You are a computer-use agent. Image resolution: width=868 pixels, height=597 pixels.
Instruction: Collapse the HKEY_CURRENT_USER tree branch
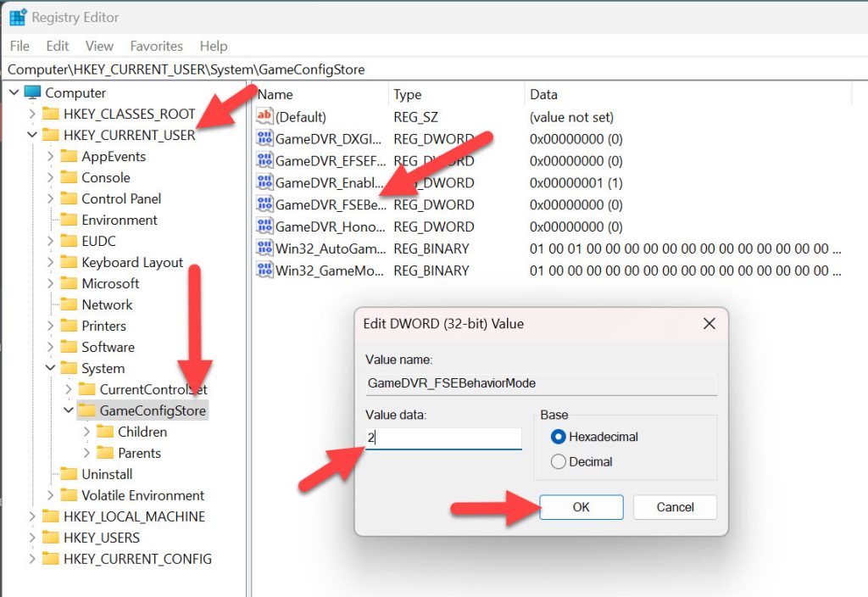(x=31, y=135)
